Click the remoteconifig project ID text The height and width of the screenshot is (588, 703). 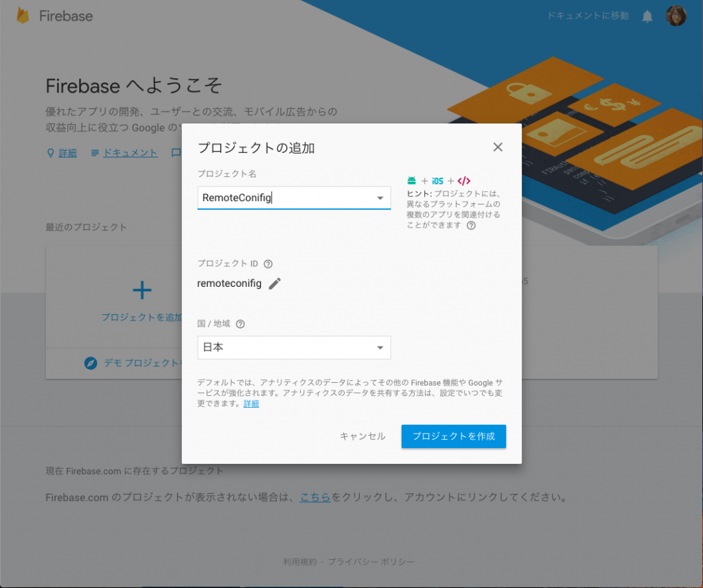tap(229, 283)
